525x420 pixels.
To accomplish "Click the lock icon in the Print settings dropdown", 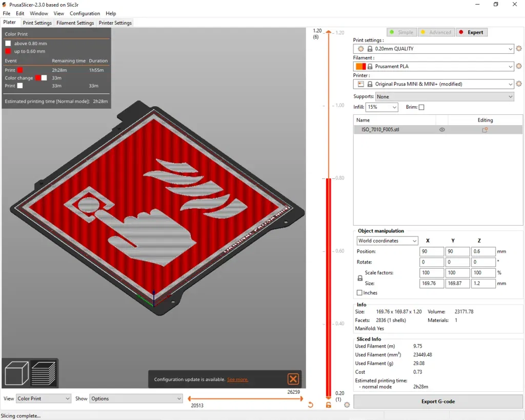I will pos(370,49).
